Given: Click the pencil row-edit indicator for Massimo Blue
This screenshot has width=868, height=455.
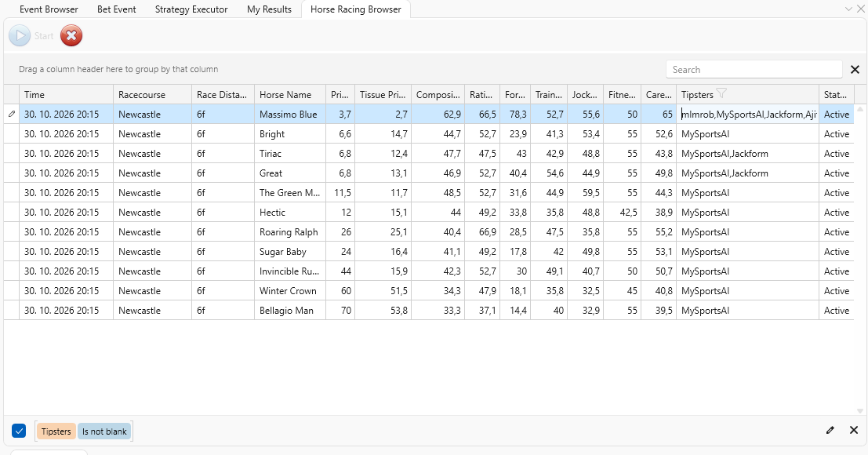Looking at the screenshot, I should click(x=12, y=115).
